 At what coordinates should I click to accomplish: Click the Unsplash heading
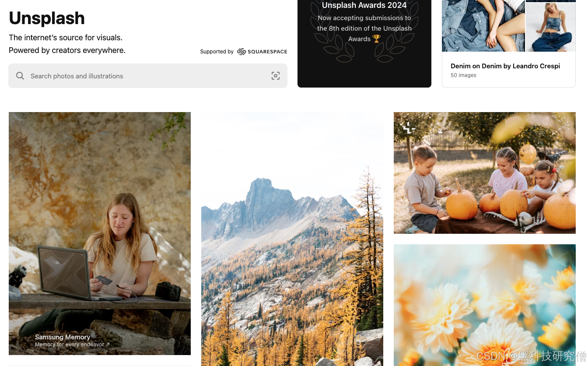pos(47,18)
